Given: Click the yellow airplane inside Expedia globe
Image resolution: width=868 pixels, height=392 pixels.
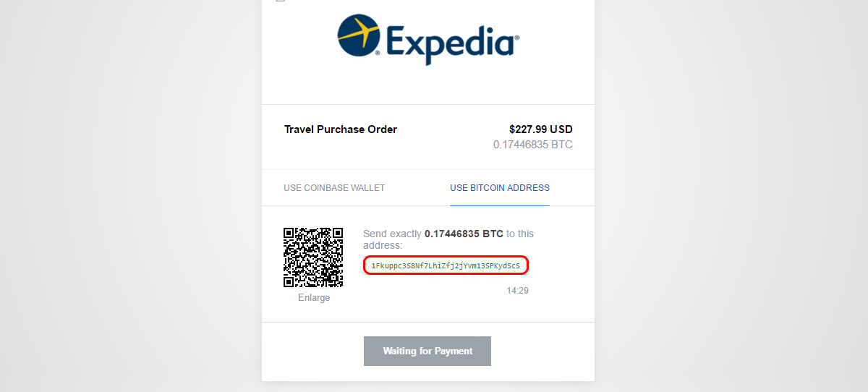Looking at the screenshot, I should pos(359,33).
